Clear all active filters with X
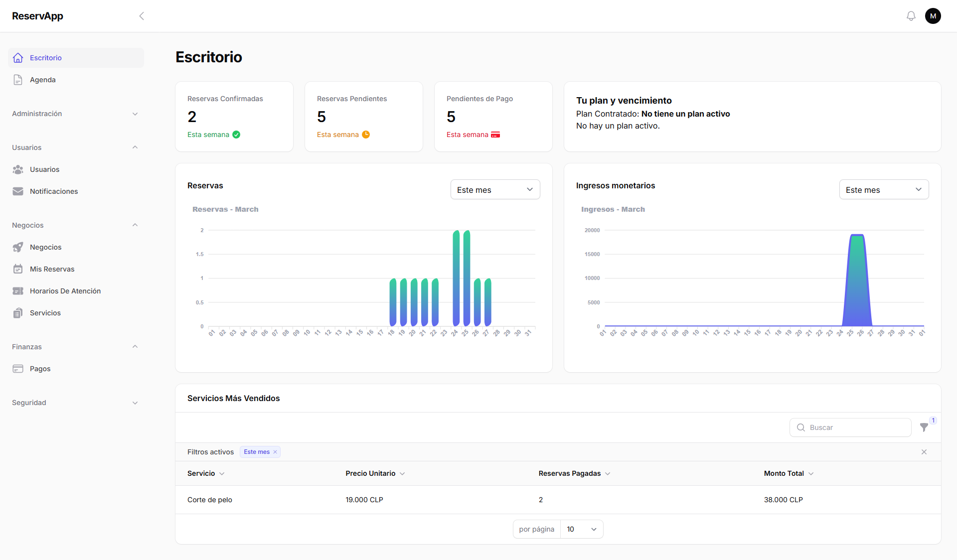This screenshot has height=560, width=957. click(924, 452)
